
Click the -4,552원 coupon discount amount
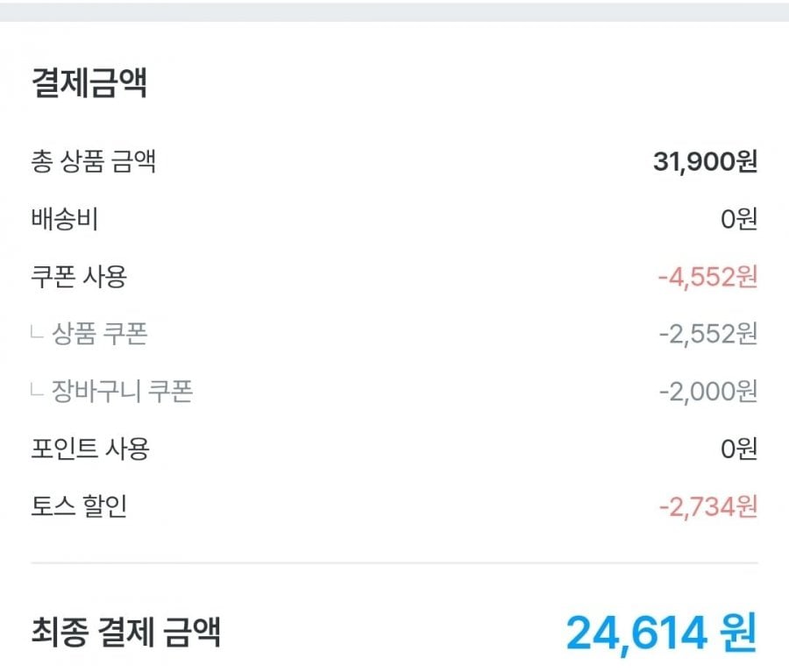707,277
